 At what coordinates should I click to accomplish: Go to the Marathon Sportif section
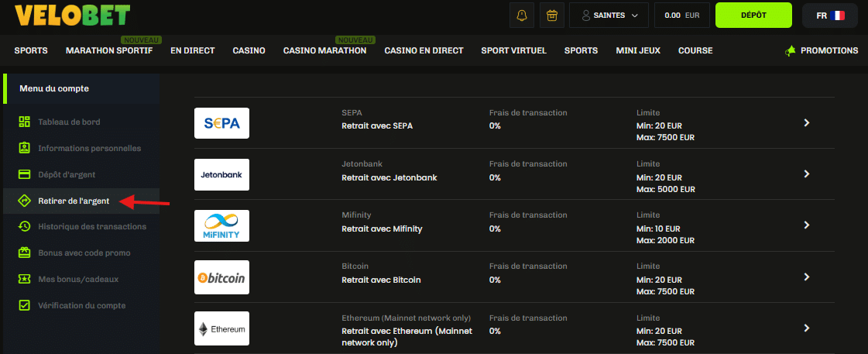coord(109,51)
